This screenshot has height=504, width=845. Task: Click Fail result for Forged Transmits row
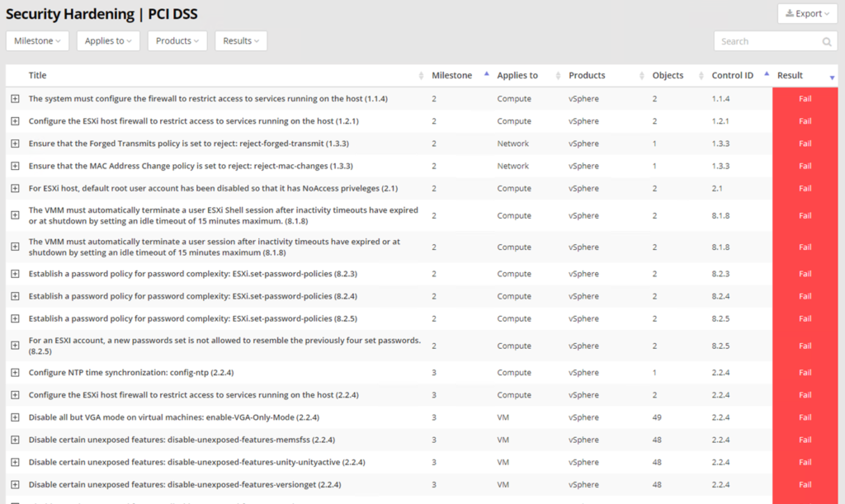point(805,144)
